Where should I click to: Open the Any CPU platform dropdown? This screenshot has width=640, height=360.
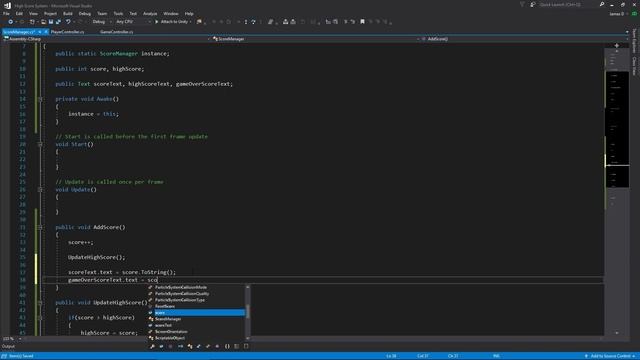[133, 22]
